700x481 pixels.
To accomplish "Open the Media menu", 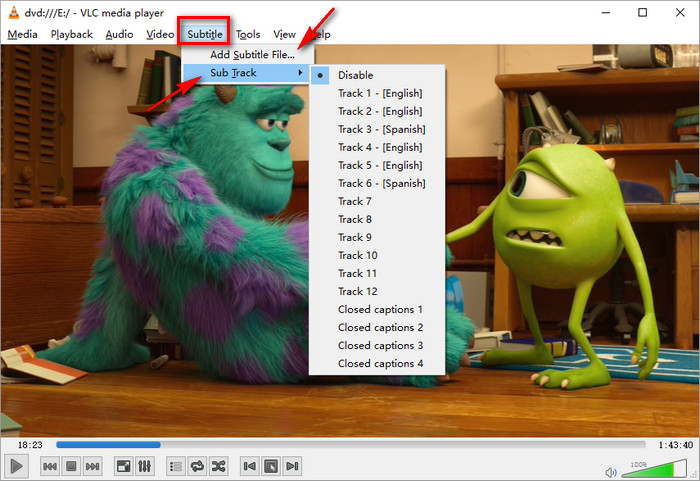I will tap(22, 34).
